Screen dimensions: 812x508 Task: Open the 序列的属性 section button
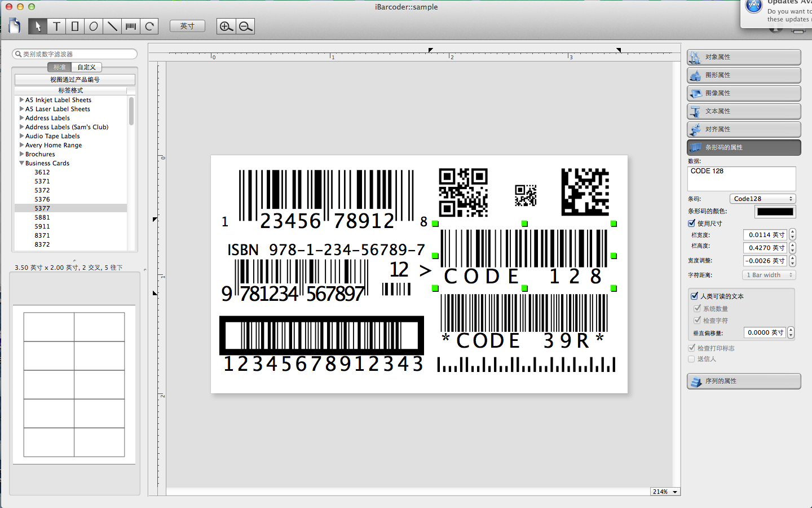pyautogui.click(x=744, y=381)
